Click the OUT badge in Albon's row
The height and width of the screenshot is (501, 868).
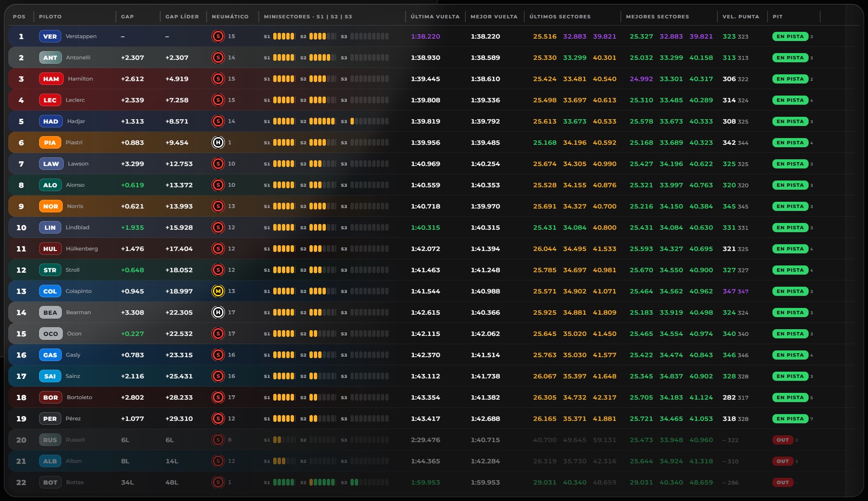point(783,461)
